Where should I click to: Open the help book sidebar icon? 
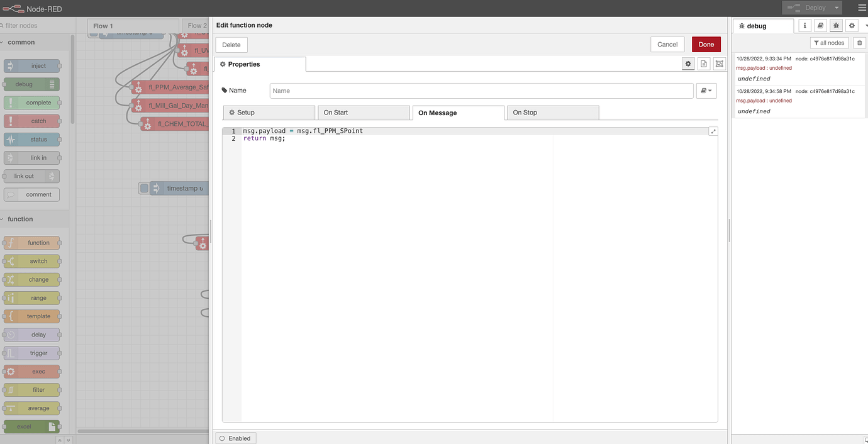click(x=820, y=26)
